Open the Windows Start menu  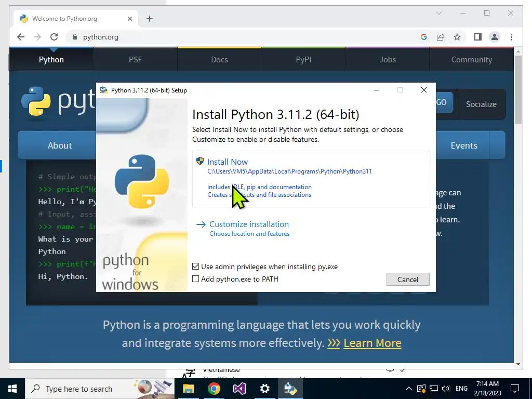point(12,389)
